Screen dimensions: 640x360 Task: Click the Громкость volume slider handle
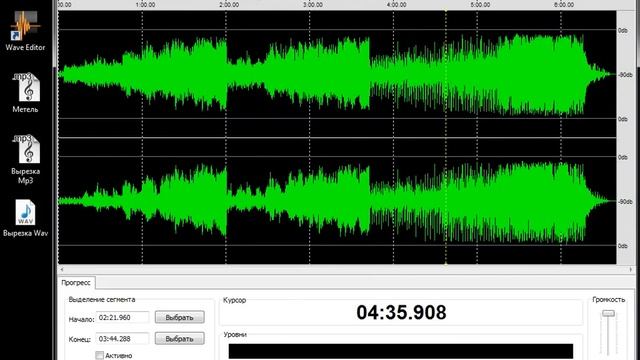609,313
